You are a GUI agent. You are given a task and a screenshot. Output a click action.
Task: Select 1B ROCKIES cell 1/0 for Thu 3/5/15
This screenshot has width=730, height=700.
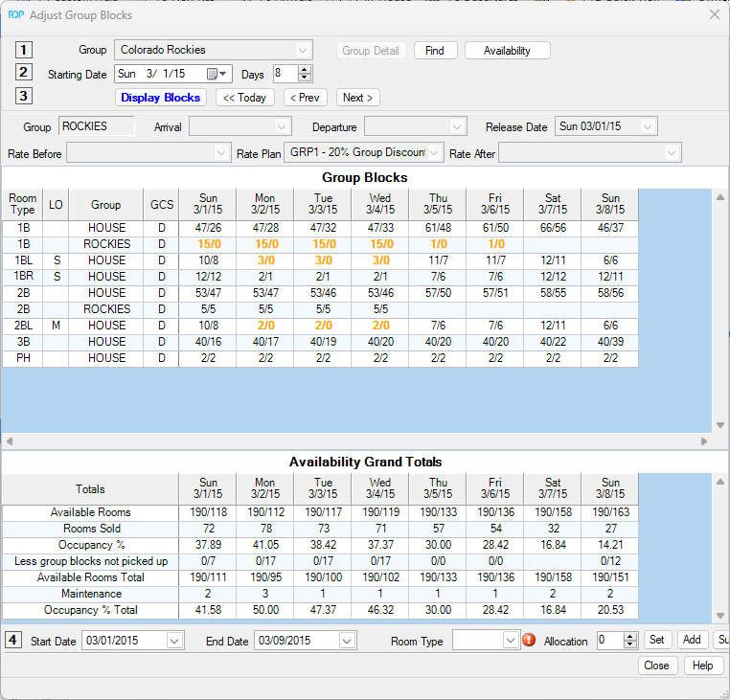click(x=438, y=244)
